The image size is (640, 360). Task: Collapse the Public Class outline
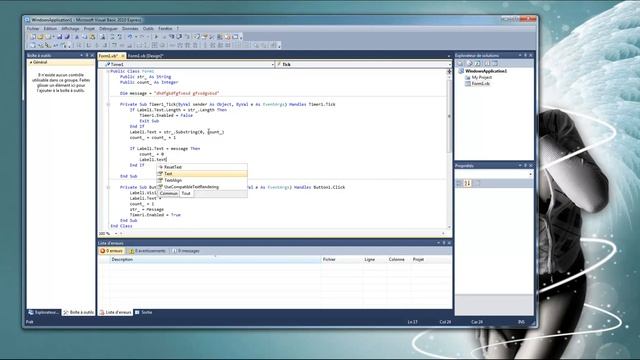(x=108, y=71)
